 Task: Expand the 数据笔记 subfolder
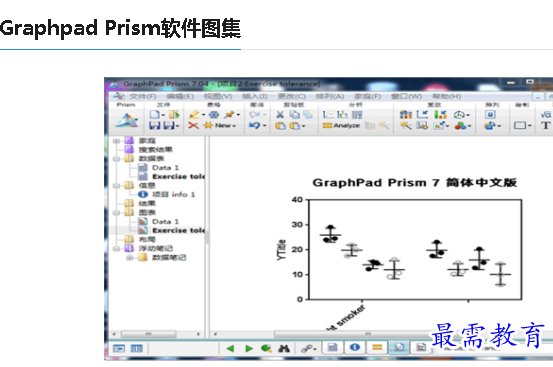(x=130, y=258)
